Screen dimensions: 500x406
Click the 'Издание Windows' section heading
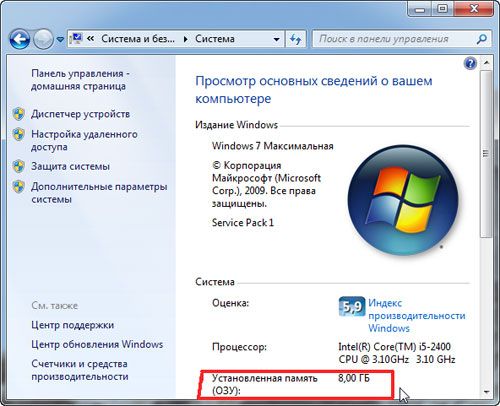[x=236, y=125]
